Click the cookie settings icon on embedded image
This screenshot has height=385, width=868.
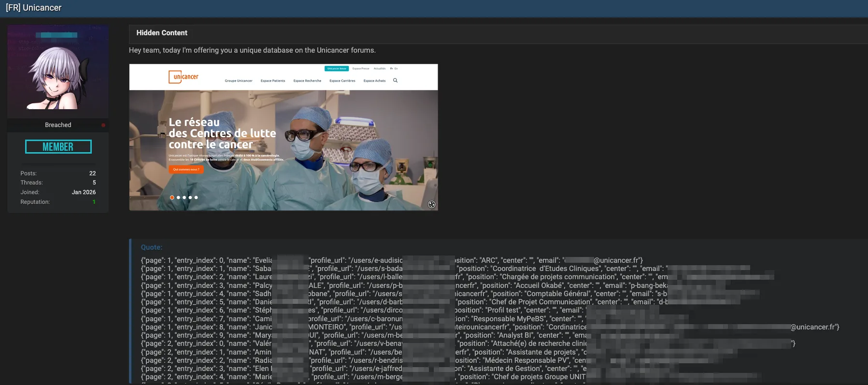[x=432, y=204]
